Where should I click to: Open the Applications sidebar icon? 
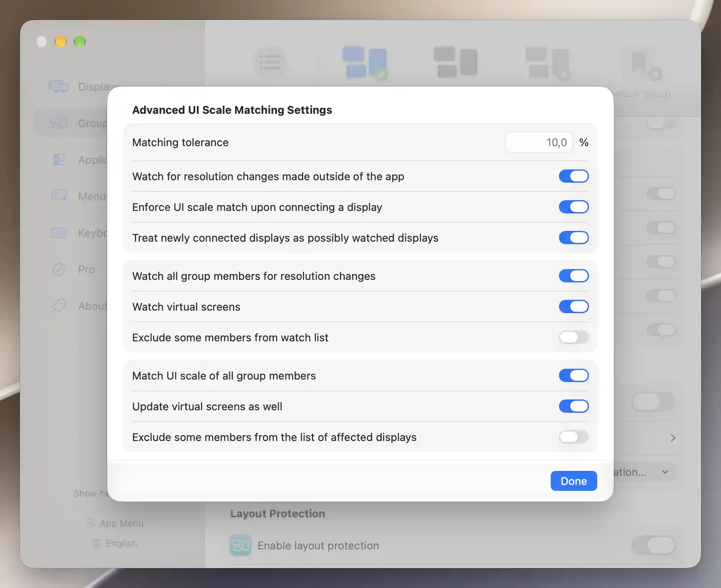[x=59, y=159]
